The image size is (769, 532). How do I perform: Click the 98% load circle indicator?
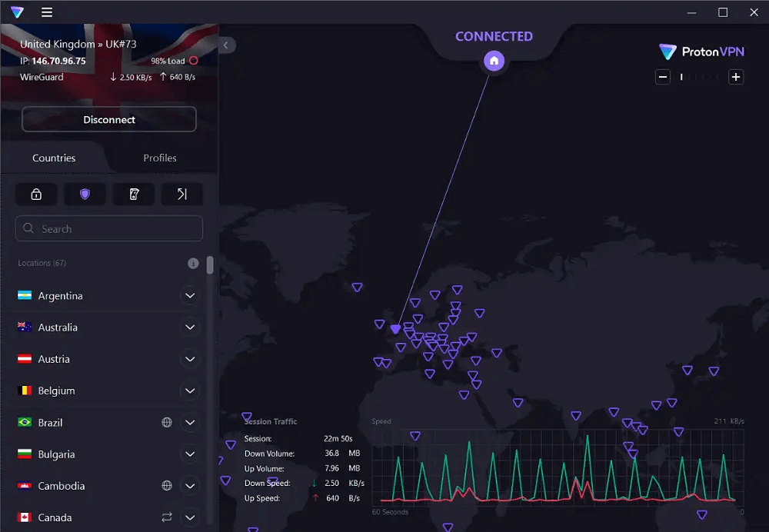tap(194, 61)
